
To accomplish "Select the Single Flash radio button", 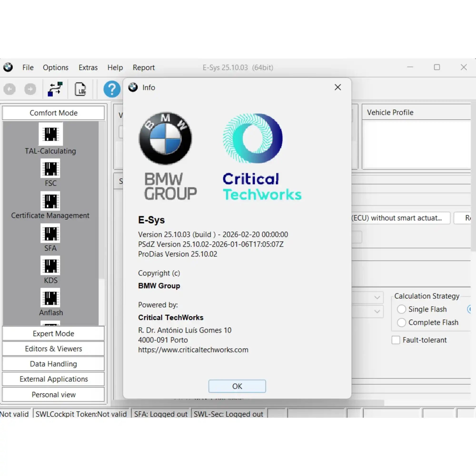I will click(x=401, y=309).
